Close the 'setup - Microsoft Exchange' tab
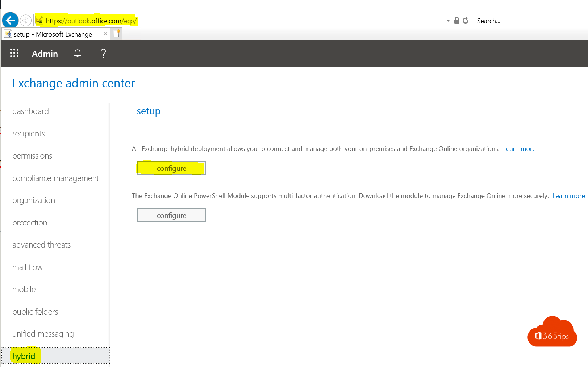This screenshot has height=367, width=588. 105,34
